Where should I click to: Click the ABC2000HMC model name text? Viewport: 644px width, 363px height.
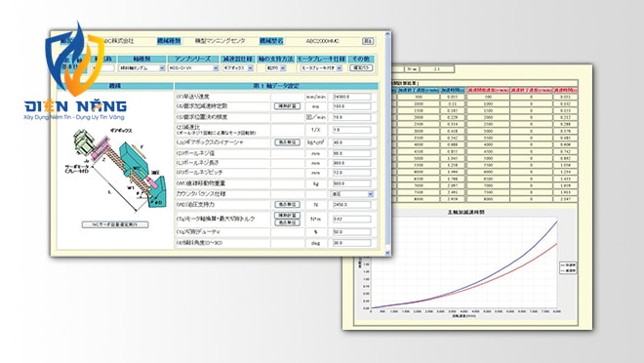(323, 42)
